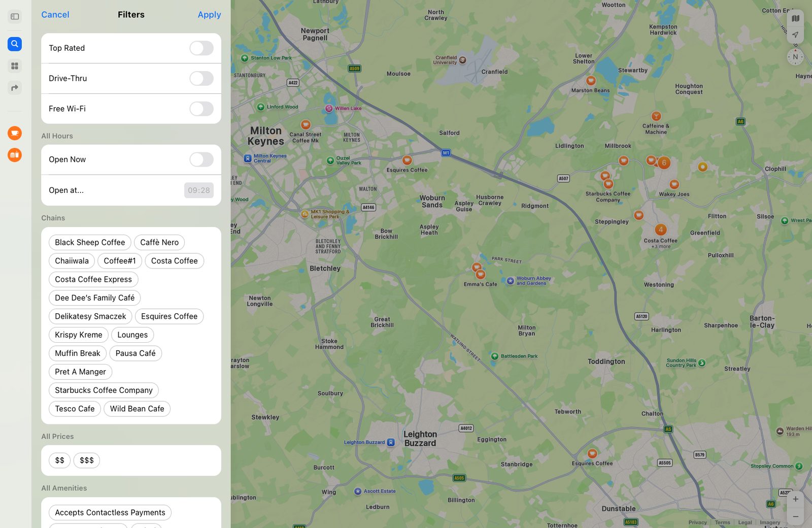Viewport: 812px width, 528px height.
Task: Select Dee Dee's Family Café chip
Action: [x=94, y=298]
